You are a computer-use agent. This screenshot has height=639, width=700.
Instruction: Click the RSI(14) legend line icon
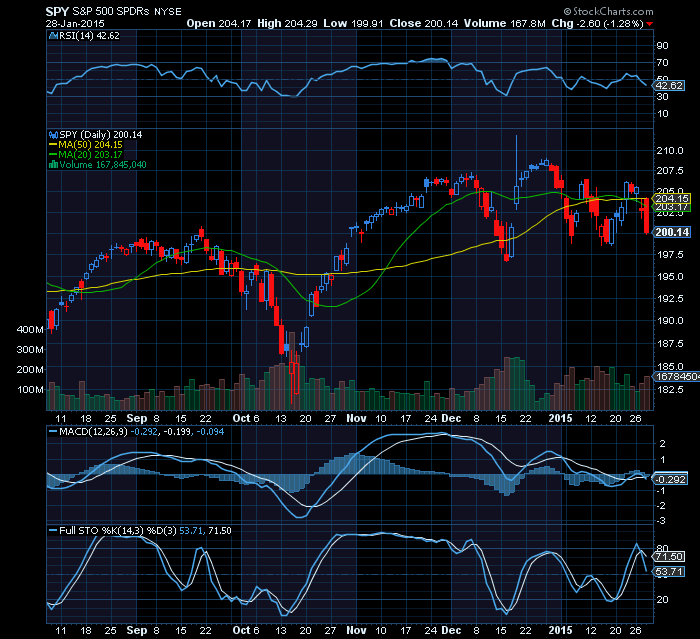[53, 36]
